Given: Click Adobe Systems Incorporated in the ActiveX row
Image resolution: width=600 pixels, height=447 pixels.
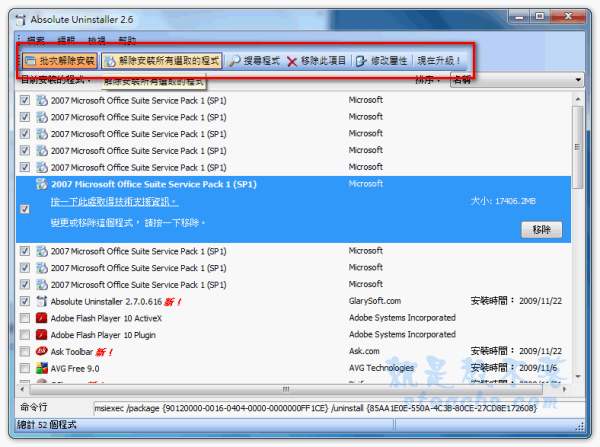Looking at the screenshot, I should pyautogui.click(x=402, y=318).
